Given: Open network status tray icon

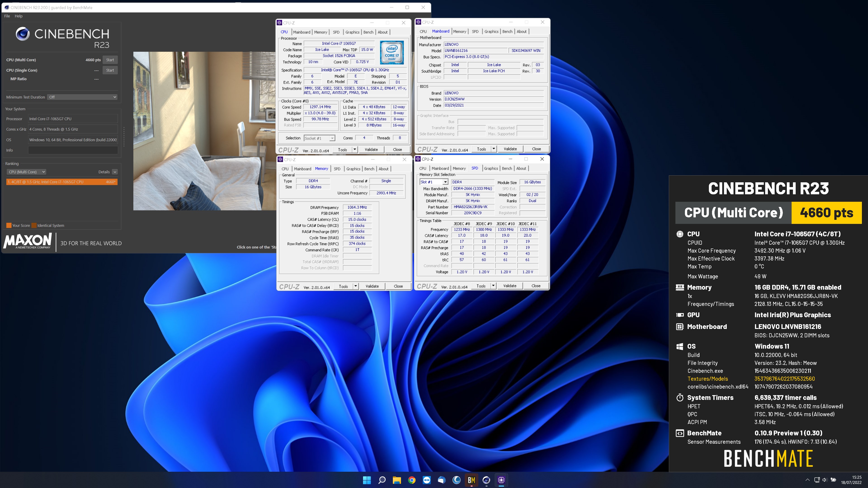Looking at the screenshot, I should (817, 480).
